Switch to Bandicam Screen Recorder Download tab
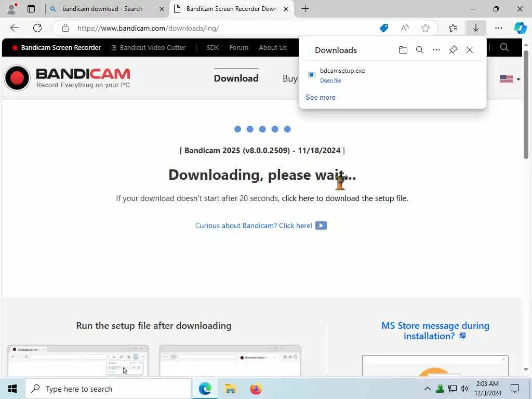The width and height of the screenshot is (532, 399). coord(232,9)
